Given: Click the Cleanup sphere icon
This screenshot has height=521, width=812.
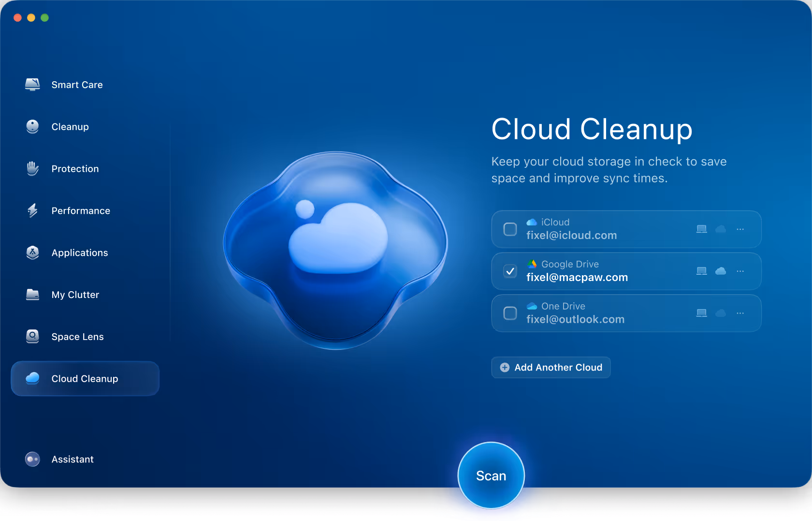Looking at the screenshot, I should tap(32, 127).
